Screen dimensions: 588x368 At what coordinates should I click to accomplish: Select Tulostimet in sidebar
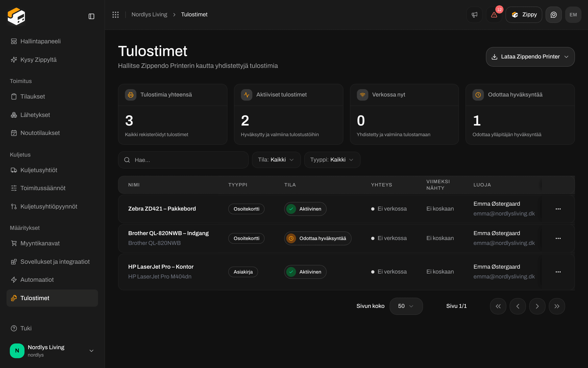coord(52,298)
